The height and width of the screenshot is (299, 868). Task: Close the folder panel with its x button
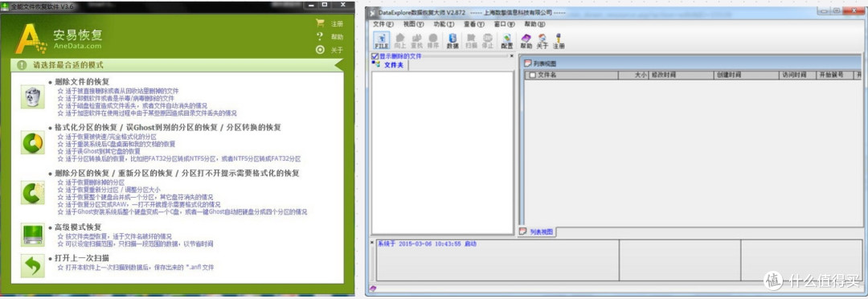[511, 56]
